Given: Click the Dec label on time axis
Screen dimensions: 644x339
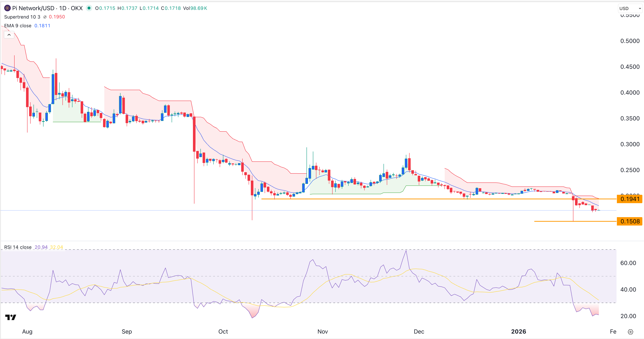Looking at the screenshot, I should [419, 332].
